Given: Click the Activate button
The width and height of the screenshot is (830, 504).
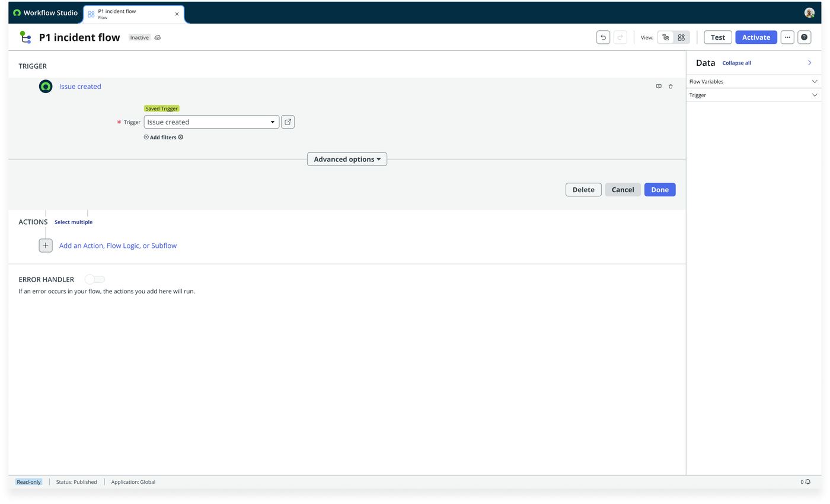Looking at the screenshot, I should coord(756,37).
